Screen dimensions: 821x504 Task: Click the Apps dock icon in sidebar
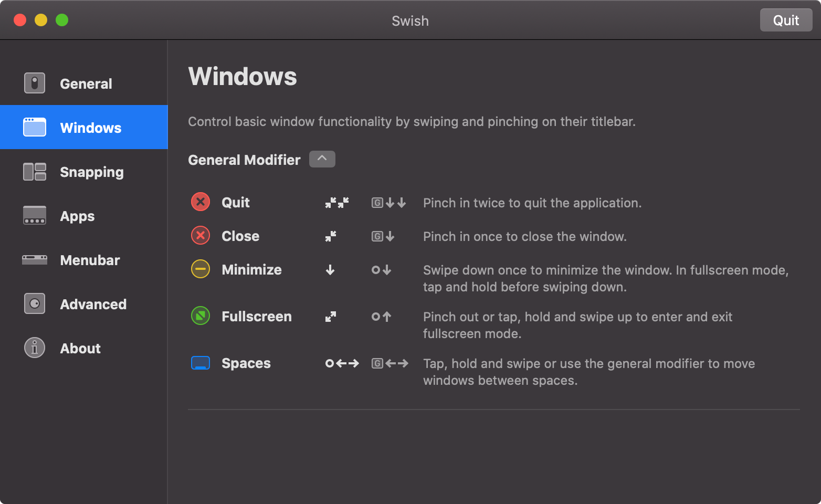[x=35, y=215]
